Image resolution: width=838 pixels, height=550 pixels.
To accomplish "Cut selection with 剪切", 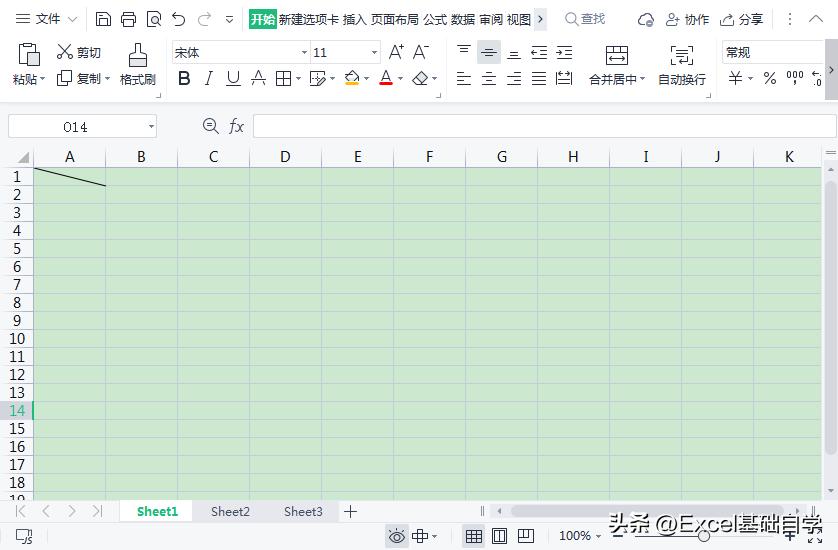I will [79, 52].
